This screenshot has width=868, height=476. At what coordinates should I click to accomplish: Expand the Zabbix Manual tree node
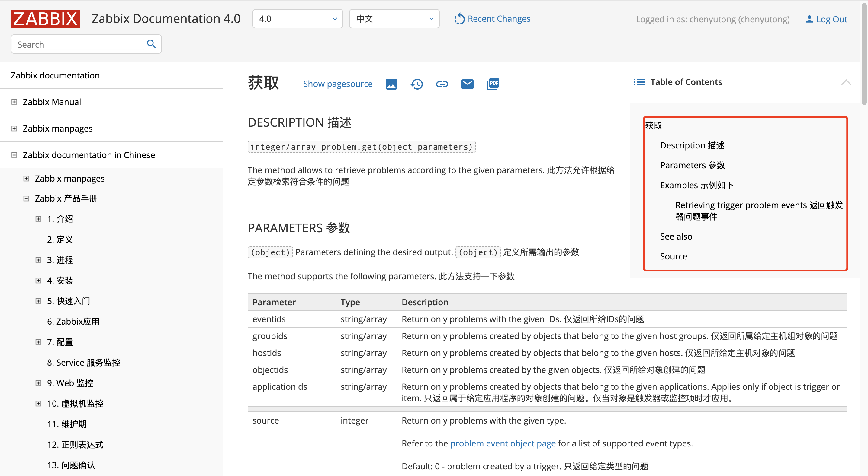point(14,102)
